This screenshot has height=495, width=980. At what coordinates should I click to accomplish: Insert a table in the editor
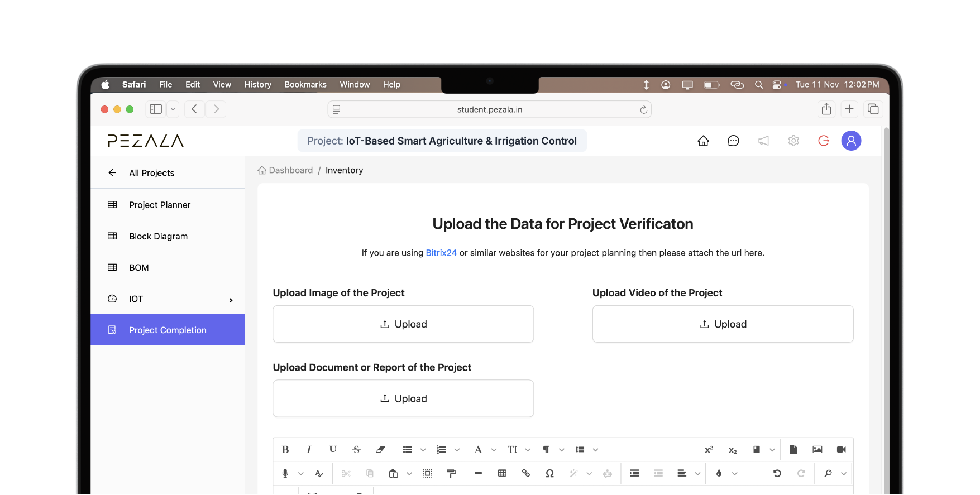click(x=502, y=473)
